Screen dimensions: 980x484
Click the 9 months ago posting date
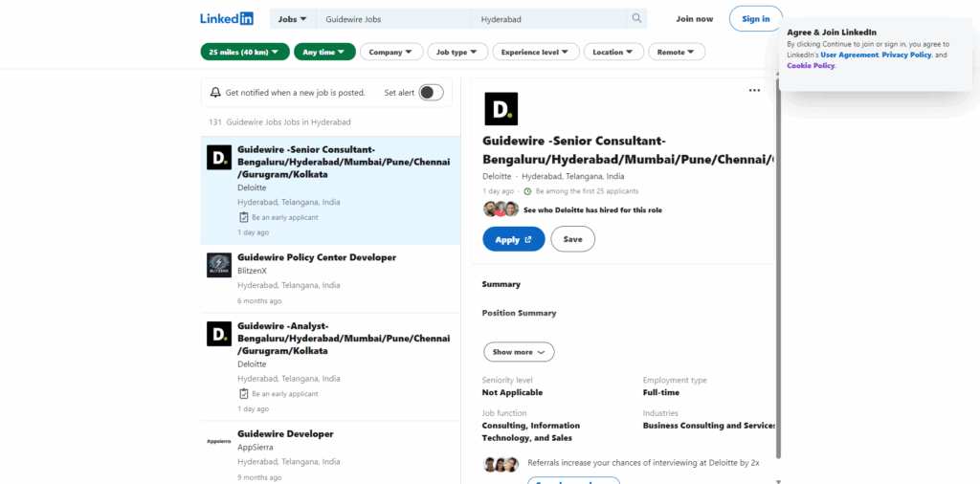pyautogui.click(x=259, y=477)
